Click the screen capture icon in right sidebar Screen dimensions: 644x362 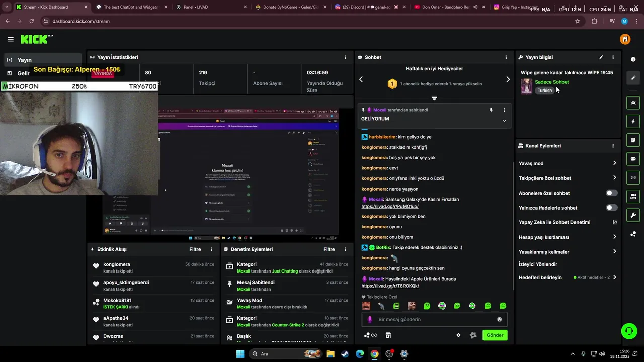pyautogui.click(x=633, y=103)
